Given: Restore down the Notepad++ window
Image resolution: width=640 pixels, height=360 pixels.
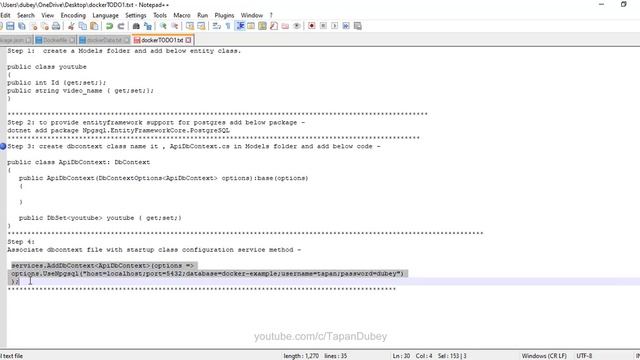Looking at the screenshot, I should tap(623, 4).
